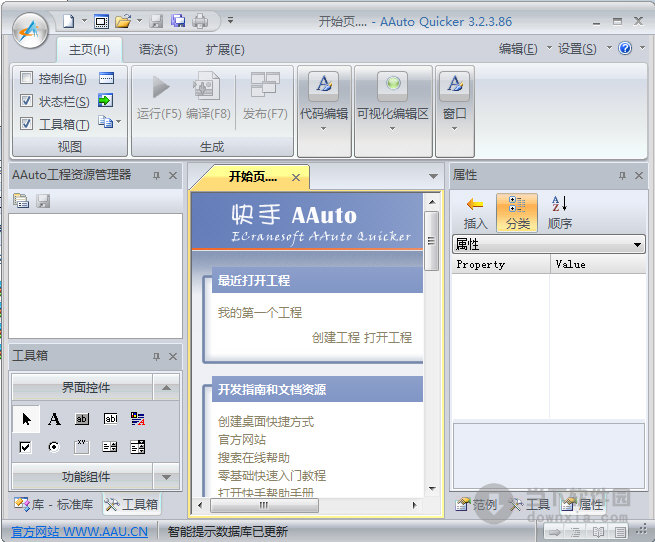This screenshot has width=655, height=542.
Task: Select the pointer arrow tool in toolbox
Action: pyautogui.click(x=26, y=419)
